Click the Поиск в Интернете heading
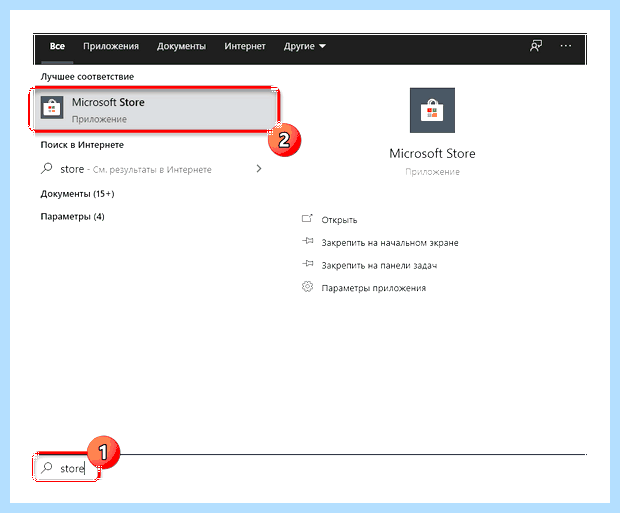Image resolution: width=620 pixels, height=513 pixels. (82, 145)
